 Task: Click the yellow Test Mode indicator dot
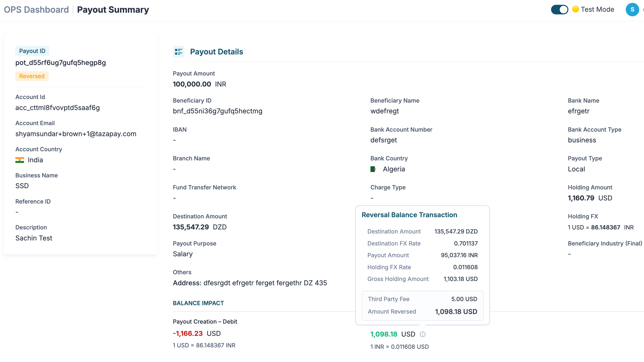pos(575,9)
